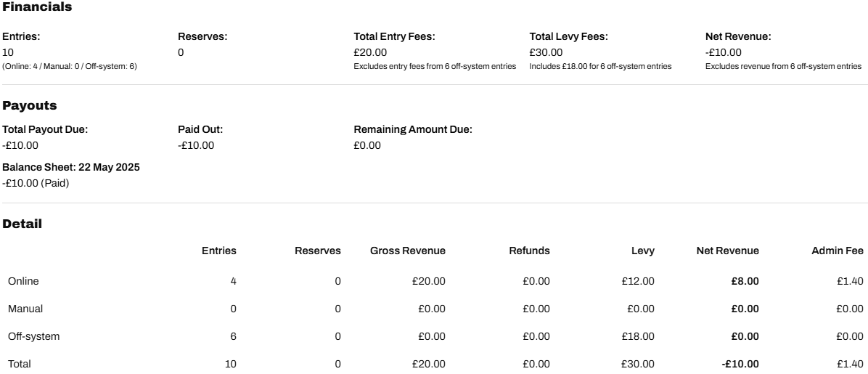868x374 pixels.
Task: Click the Refunds column header
Action: 529,251
